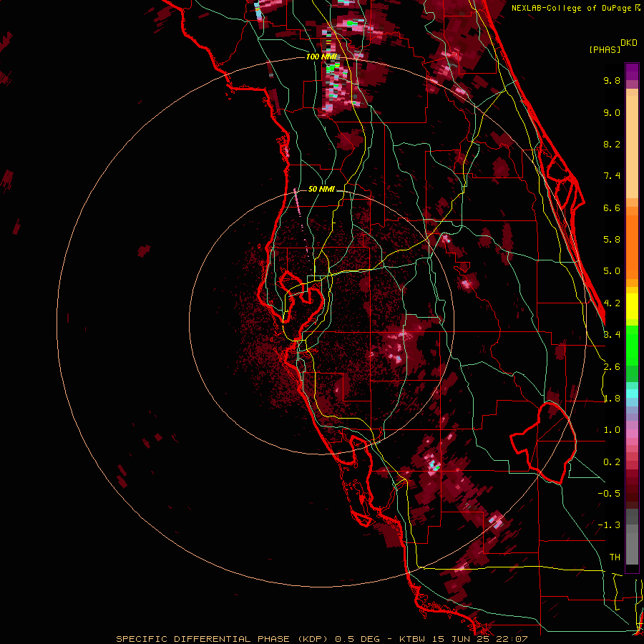Pick the 2.6 value on the scale
This screenshot has height=644, width=644.
click(x=612, y=367)
